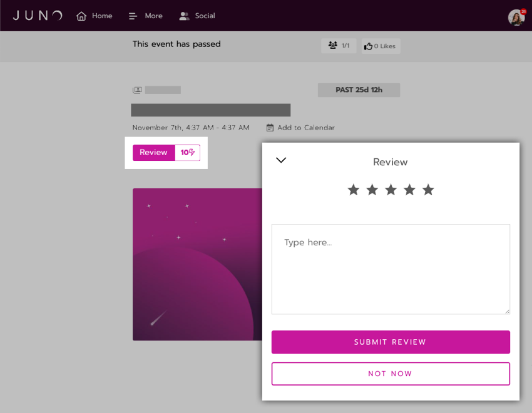Rate one star in the Review panel
The image size is (532, 413).
[x=353, y=190]
